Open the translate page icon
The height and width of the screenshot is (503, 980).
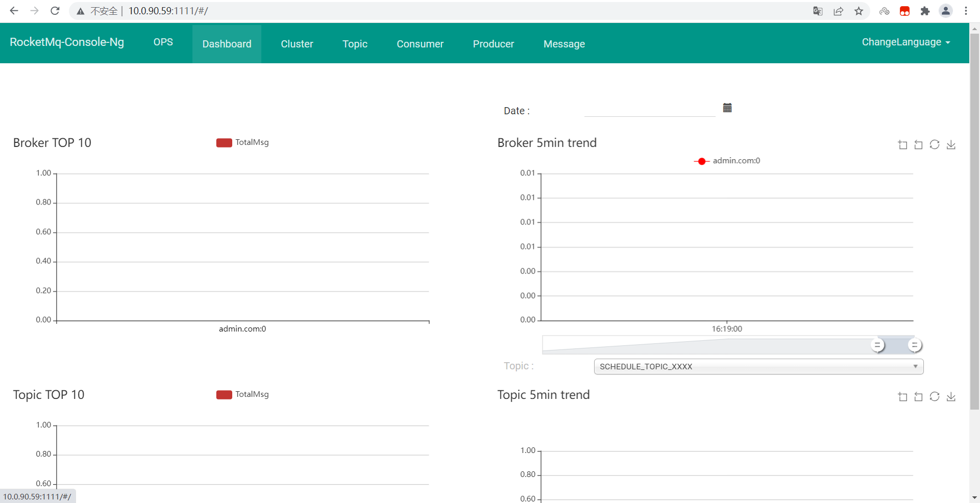click(818, 11)
